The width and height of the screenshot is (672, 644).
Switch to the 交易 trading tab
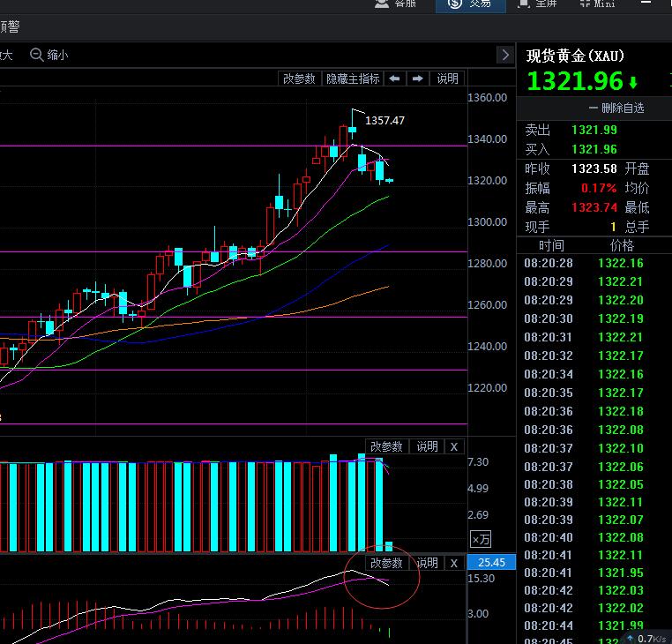[470, 4]
